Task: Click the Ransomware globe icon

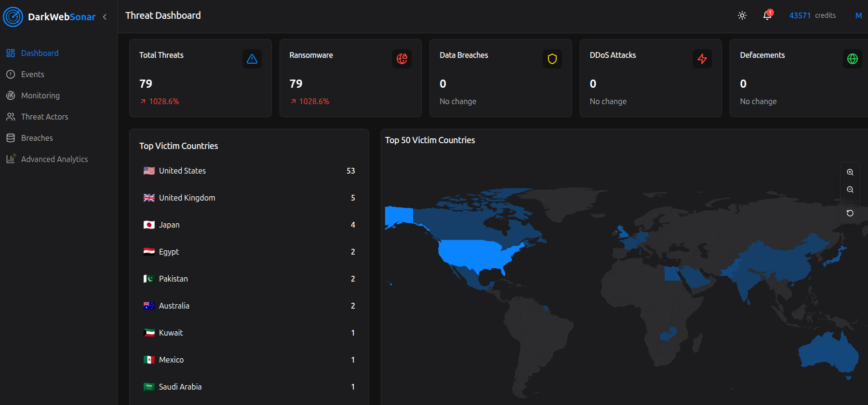Action: point(401,59)
